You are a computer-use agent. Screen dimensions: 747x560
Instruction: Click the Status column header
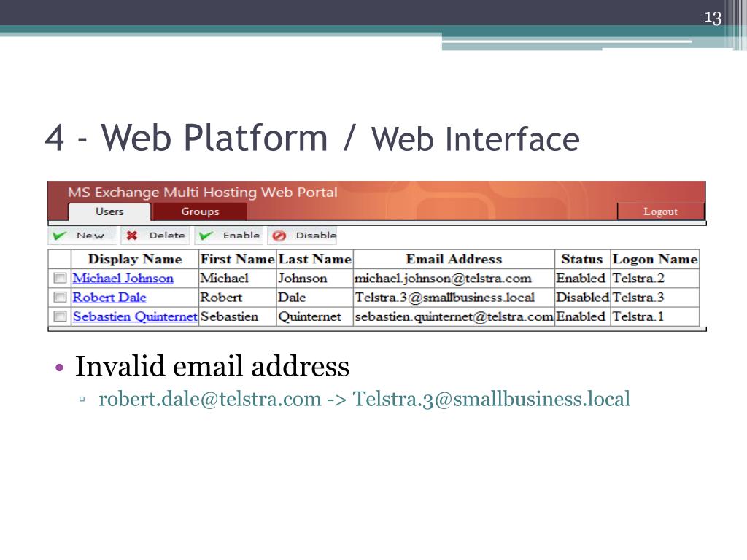(x=582, y=259)
